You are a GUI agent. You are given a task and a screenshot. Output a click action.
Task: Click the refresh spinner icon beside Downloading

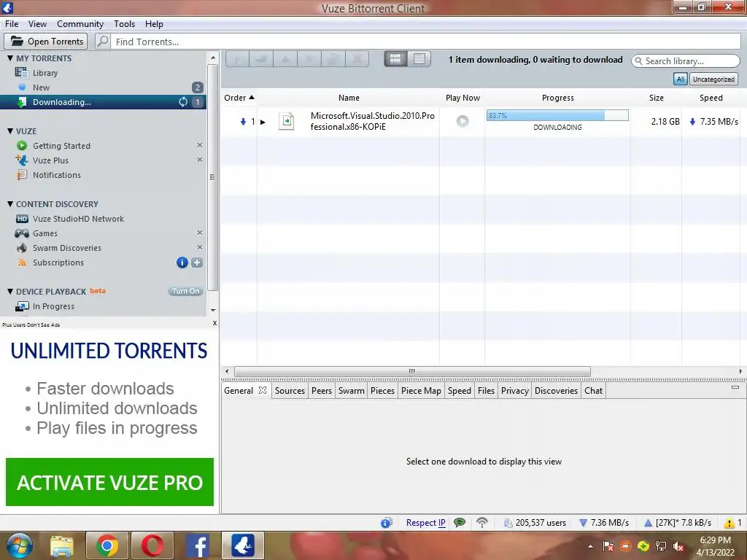(183, 102)
